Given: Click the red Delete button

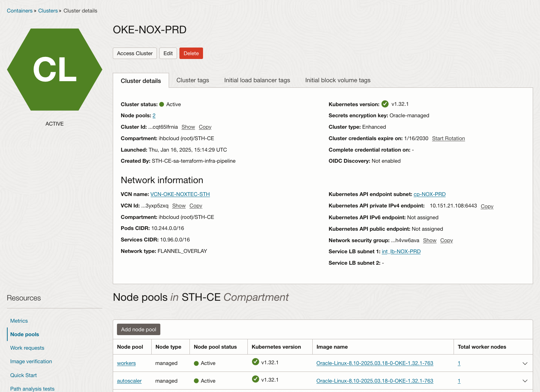Looking at the screenshot, I should (191, 53).
